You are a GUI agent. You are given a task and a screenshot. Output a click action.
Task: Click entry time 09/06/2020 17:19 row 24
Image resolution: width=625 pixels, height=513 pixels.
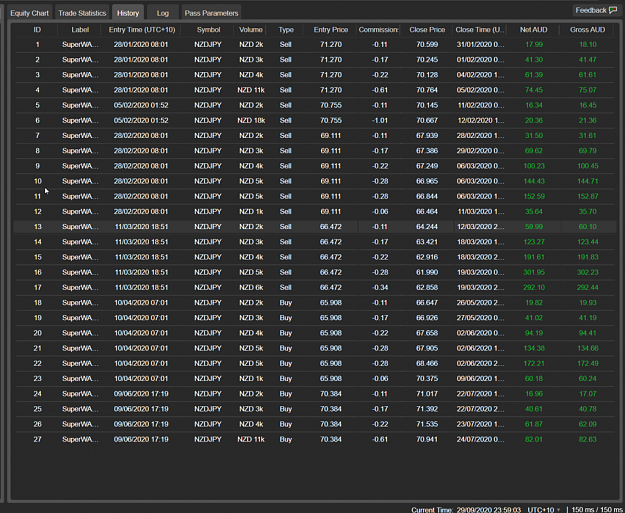point(141,394)
